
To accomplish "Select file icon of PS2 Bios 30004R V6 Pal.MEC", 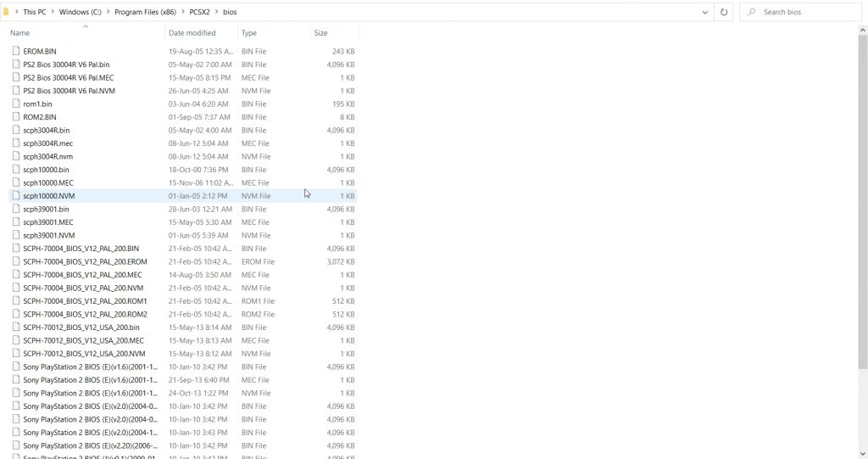I will point(16,77).
